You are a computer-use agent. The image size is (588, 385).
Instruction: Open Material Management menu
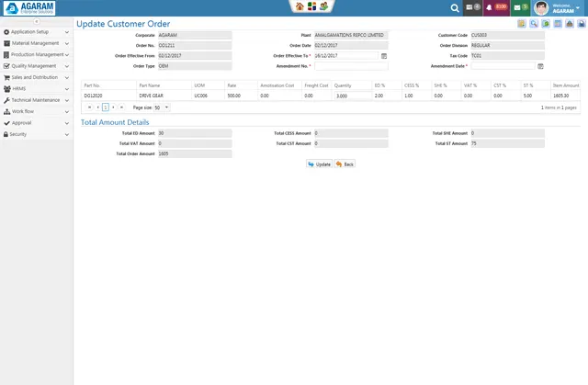point(36,43)
